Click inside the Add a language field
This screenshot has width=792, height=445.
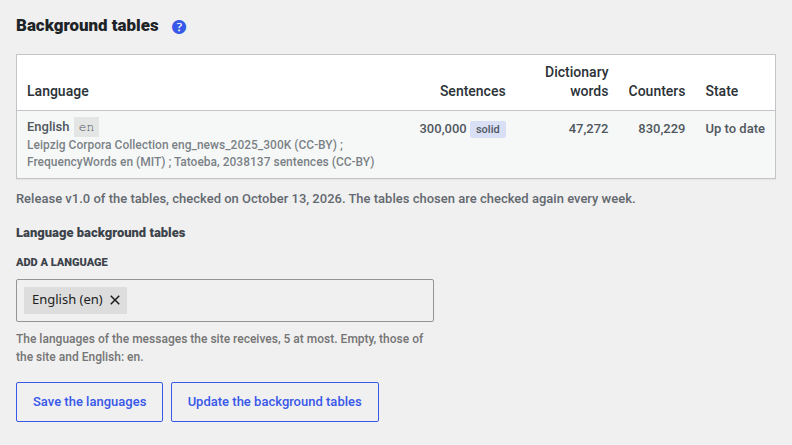[x=225, y=301]
